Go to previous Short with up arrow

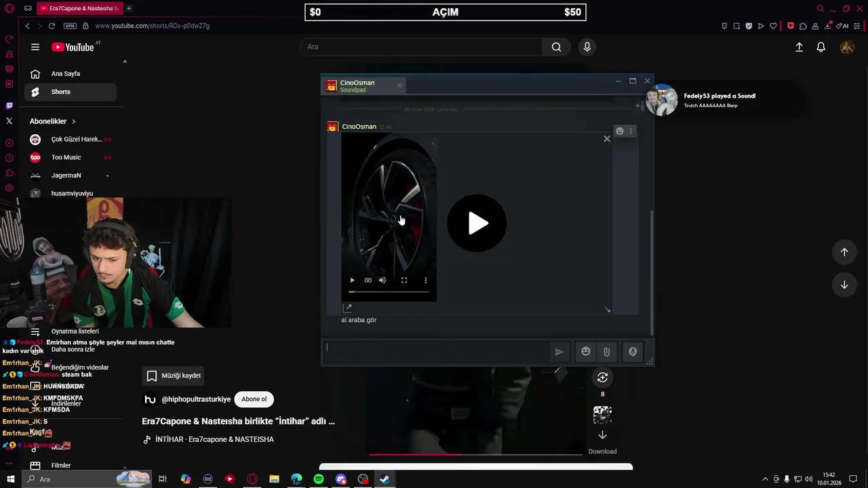pyautogui.click(x=844, y=252)
